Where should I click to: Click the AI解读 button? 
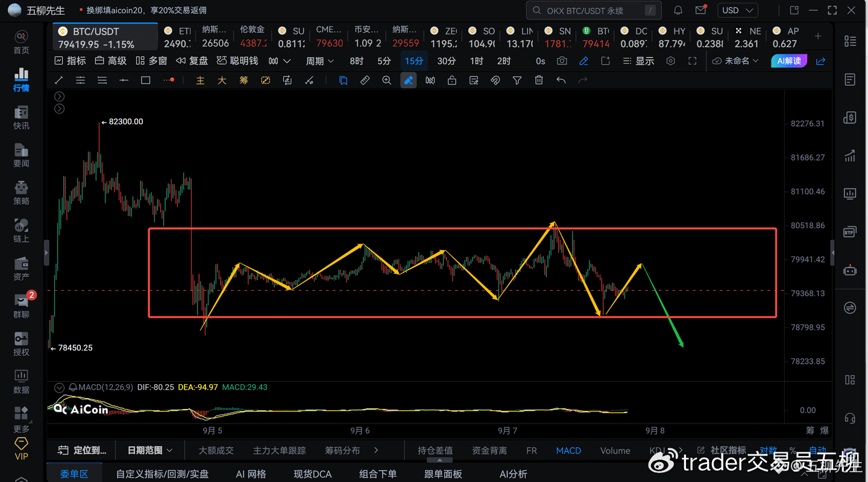[788, 61]
